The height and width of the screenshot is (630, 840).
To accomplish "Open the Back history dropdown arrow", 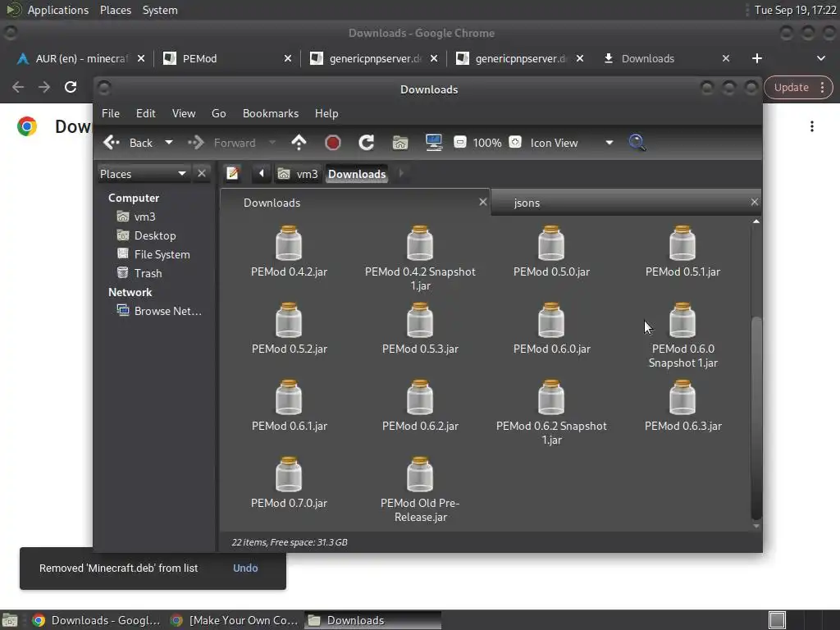I will [169, 143].
